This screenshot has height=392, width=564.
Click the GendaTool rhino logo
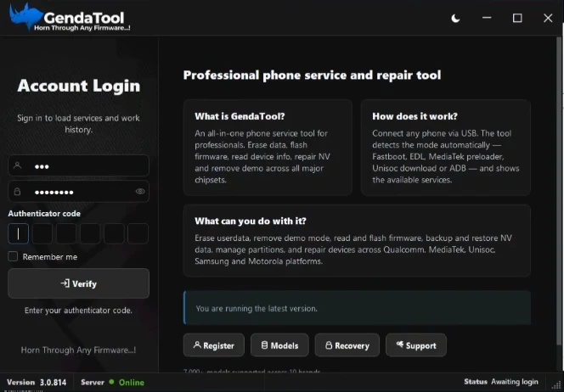coord(25,16)
